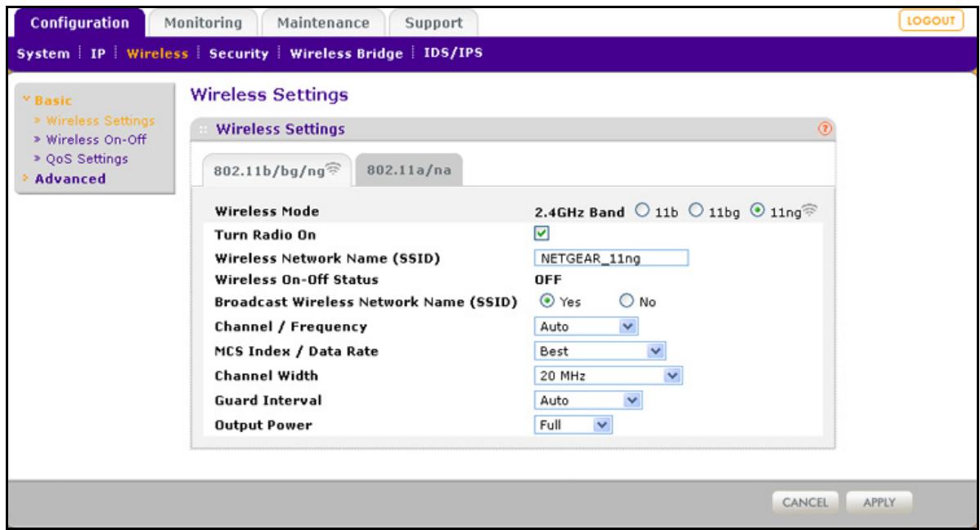The image size is (980, 530).
Task: Open the System submenu
Action: pos(43,54)
